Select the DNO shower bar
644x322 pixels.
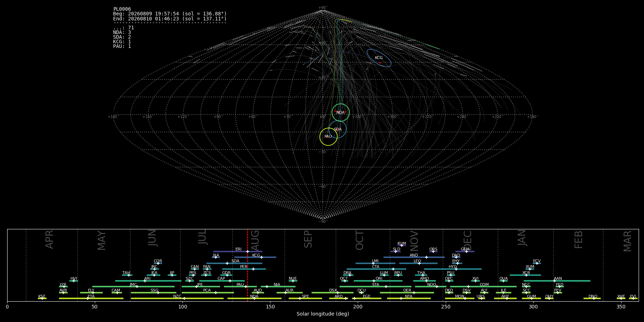[x=592, y=298]
